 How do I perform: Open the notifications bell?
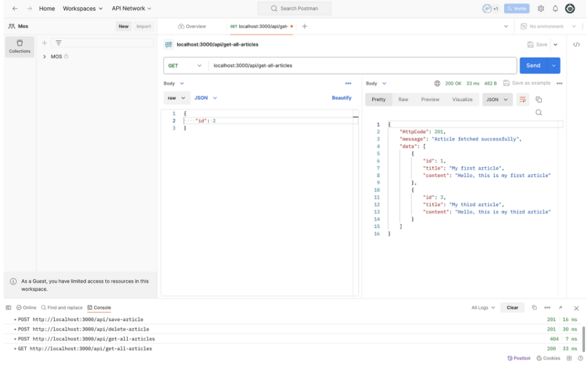point(555,8)
